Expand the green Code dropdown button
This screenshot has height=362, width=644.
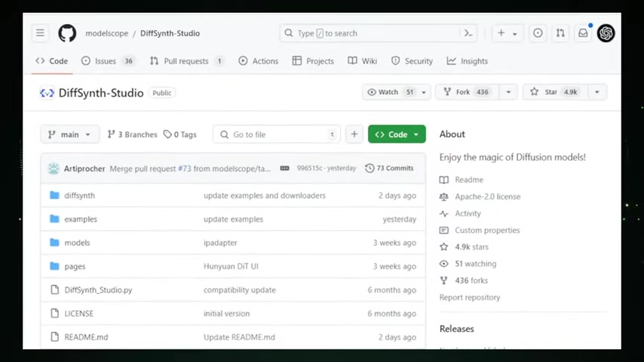click(397, 134)
